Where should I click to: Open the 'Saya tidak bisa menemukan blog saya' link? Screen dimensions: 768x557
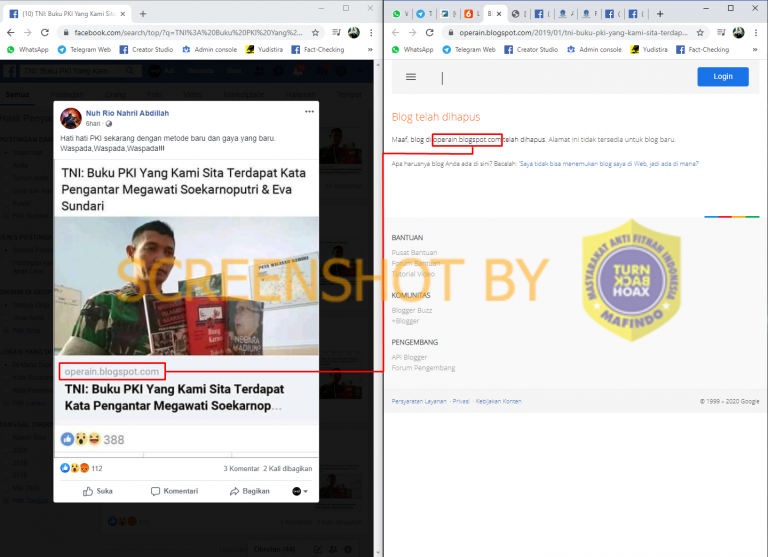click(x=609, y=164)
